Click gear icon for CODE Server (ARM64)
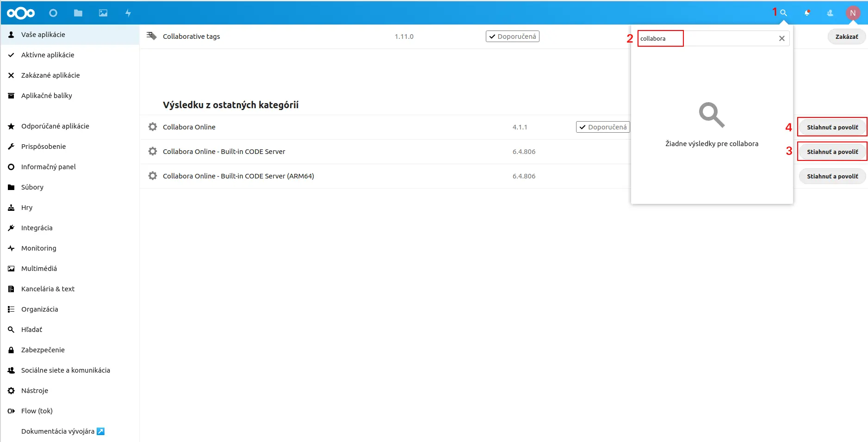Image resolution: width=868 pixels, height=442 pixels. pos(152,176)
